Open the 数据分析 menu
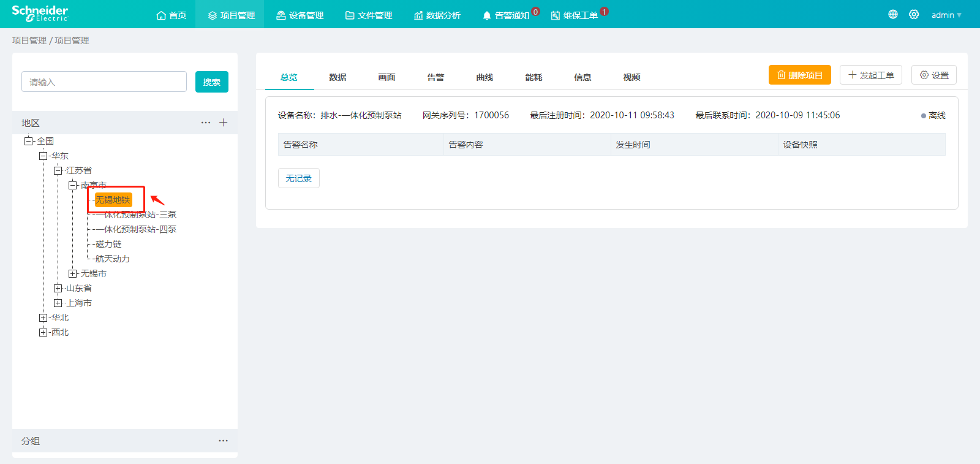The width and height of the screenshot is (980, 464). pos(437,15)
